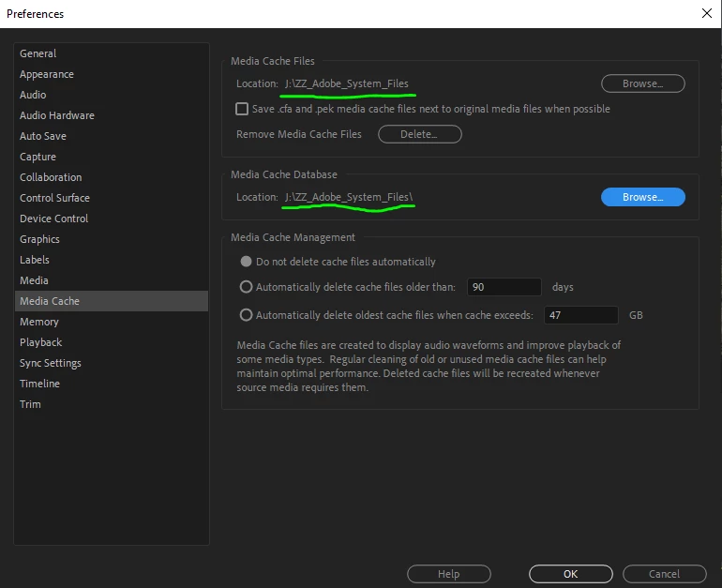Screen dimensions: 722x588
Task: Select auto-delete cache files older than option
Action: pyautogui.click(x=246, y=287)
